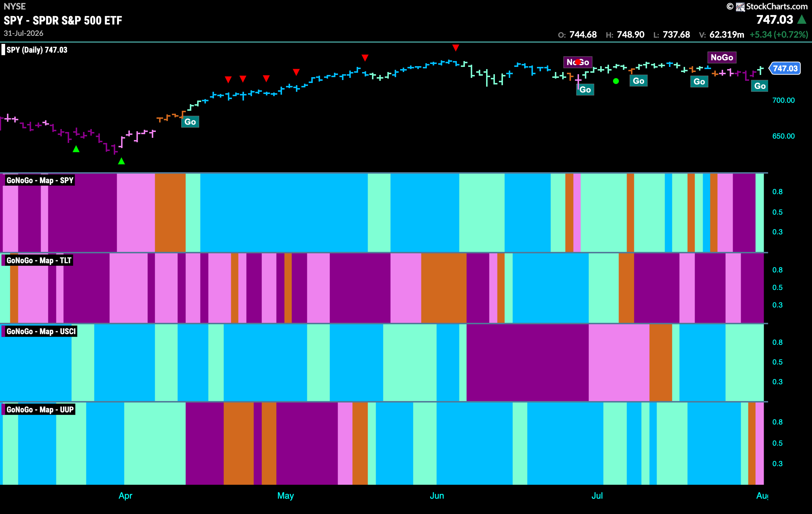
Task: Click the 0.8 axis label of the SPY map
Action: coord(777,192)
